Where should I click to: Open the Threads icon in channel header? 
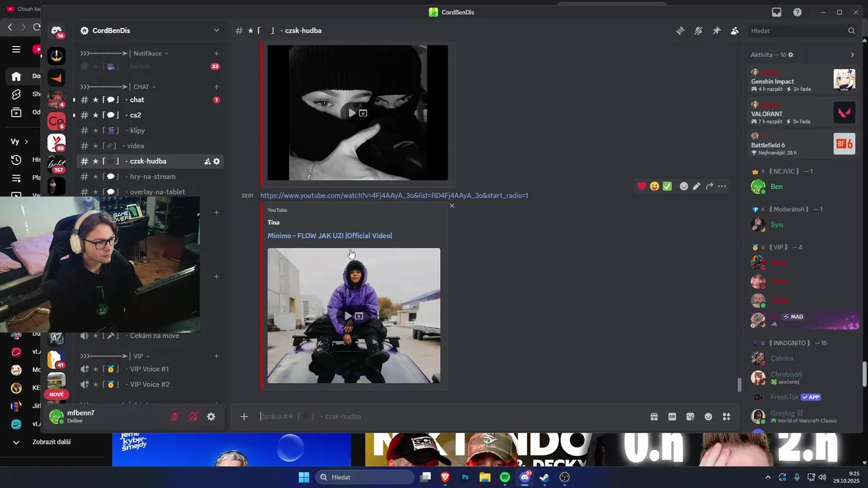(x=680, y=30)
